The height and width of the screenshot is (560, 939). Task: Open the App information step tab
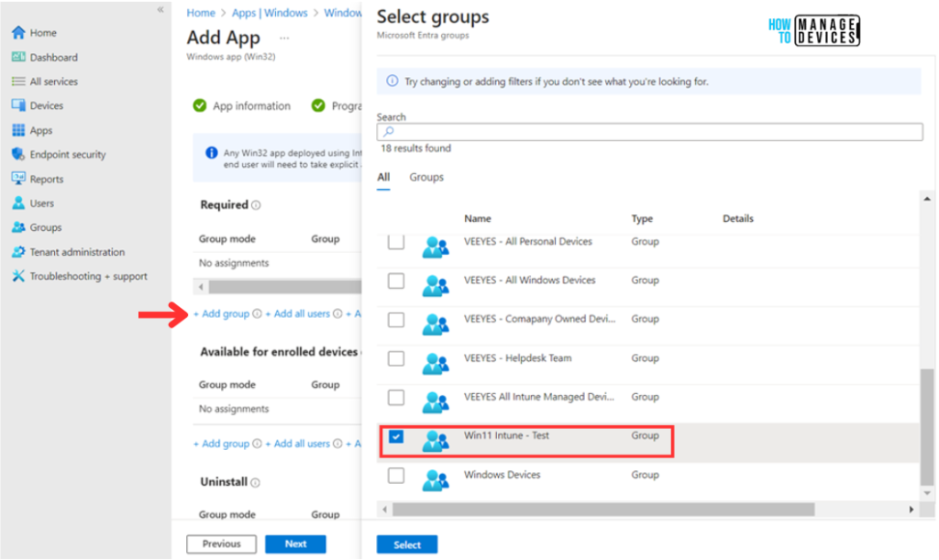point(242,106)
